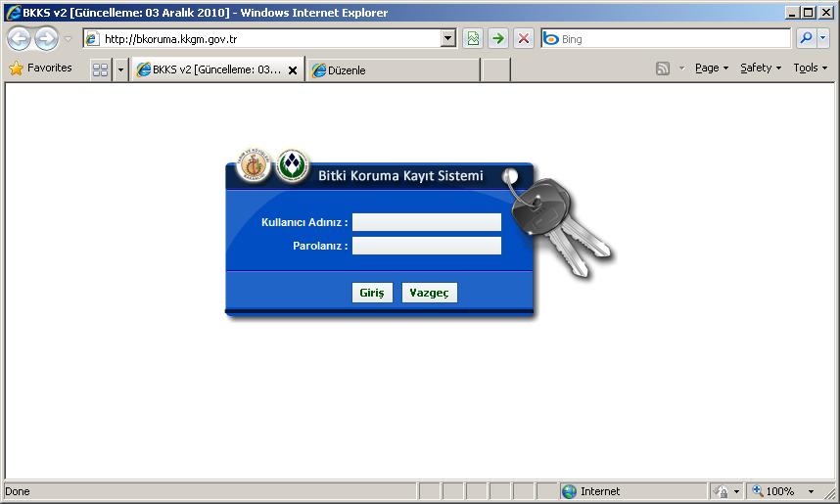Image resolution: width=840 pixels, height=504 pixels.
Task: Click the Compatibility View icon
Action: (474, 39)
